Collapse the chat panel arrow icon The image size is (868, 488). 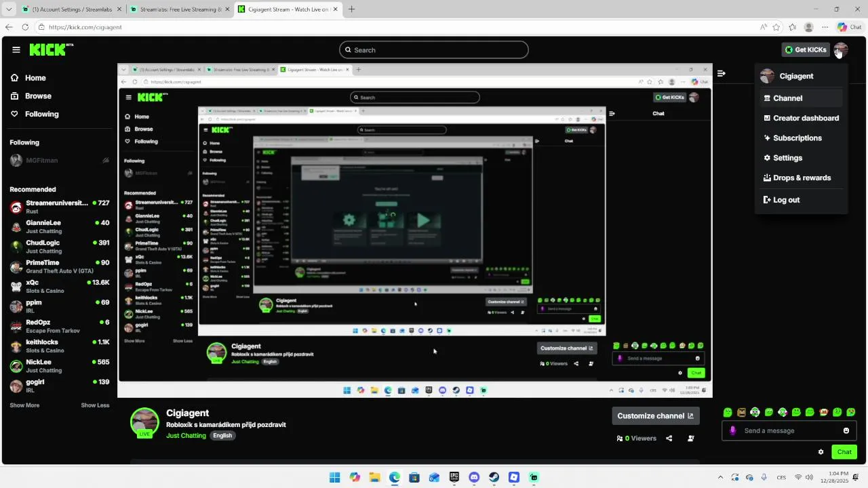(722, 73)
